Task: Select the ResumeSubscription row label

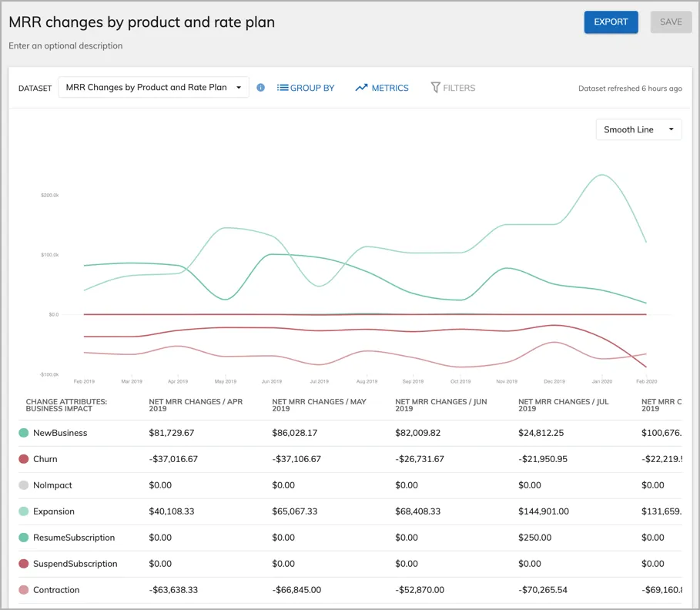Action: (x=74, y=538)
